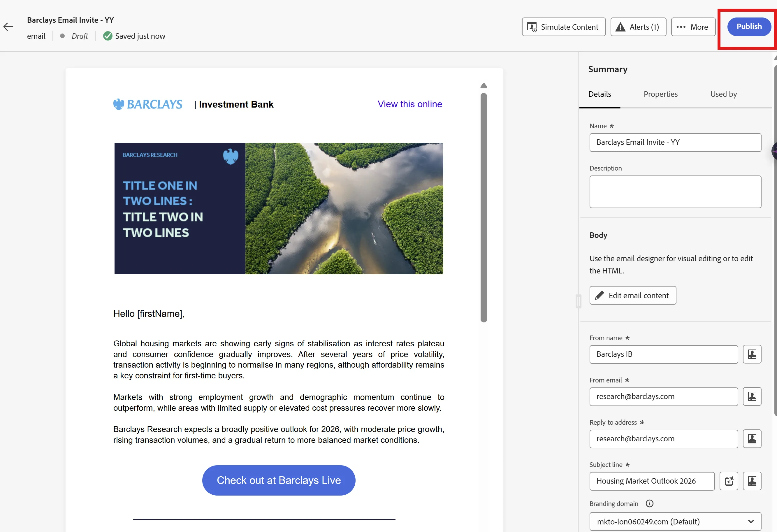Click the Simulate Content button
777x532 pixels.
tap(564, 27)
